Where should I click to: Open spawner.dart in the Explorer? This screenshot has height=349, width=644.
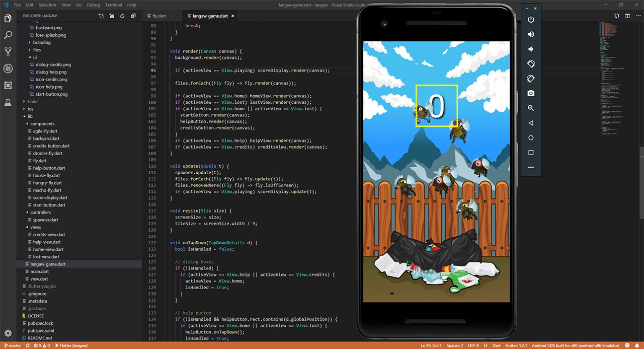(45, 220)
